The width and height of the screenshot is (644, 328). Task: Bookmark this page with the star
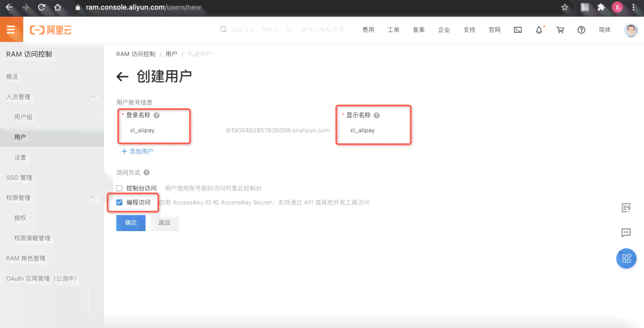(565, 7)
